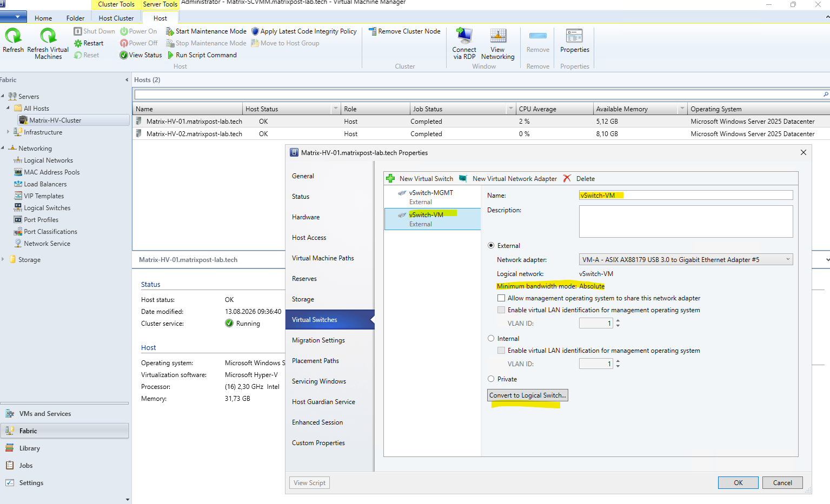This screenshot has height=504, width=830.
Task: Click View Status in ribbon
Action: pos(141,55)
